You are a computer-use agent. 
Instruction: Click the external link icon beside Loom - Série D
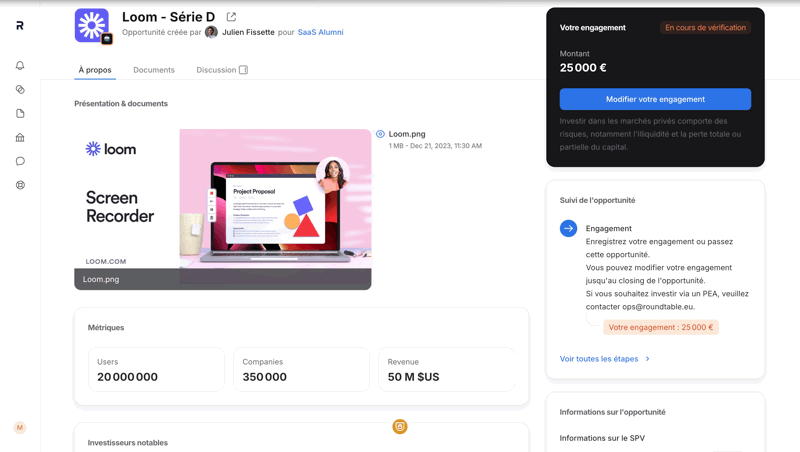click(231, 17)
